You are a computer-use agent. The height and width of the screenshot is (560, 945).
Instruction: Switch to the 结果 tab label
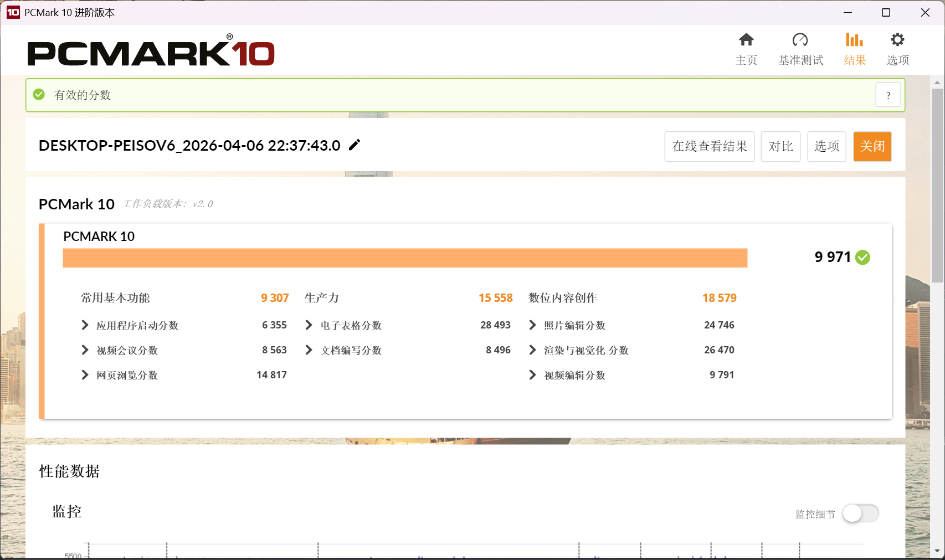coord(854,60)
